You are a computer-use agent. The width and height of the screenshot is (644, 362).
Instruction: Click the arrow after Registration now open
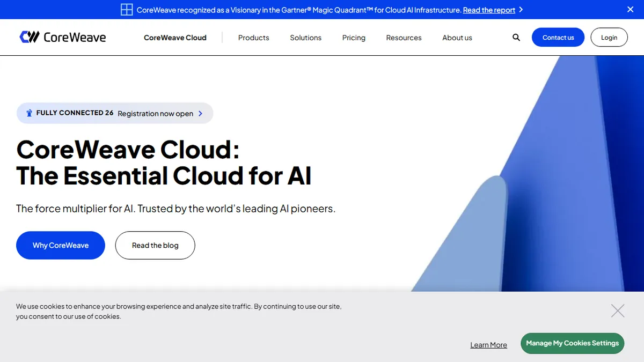[200, 113]
